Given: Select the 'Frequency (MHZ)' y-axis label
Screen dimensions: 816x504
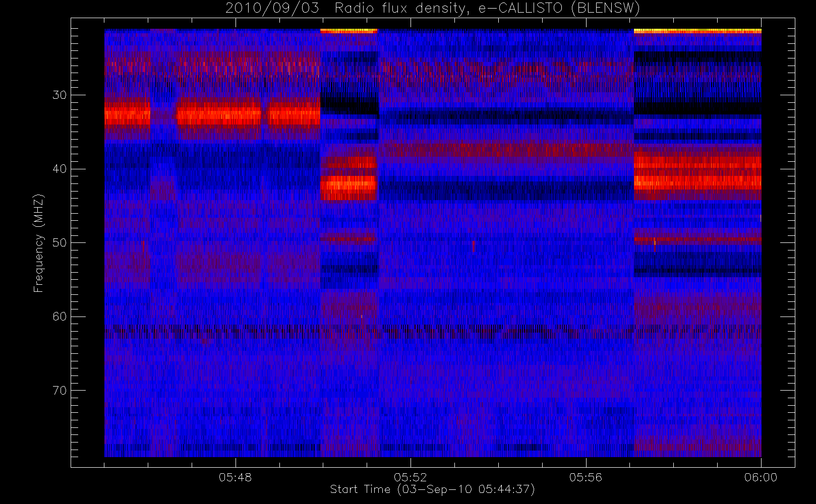Looking at the screenshot, I should 38,243.
